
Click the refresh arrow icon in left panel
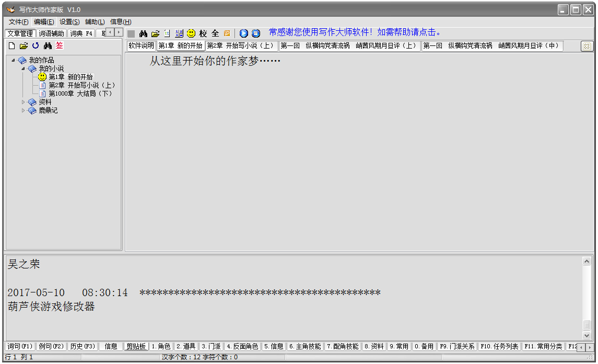point(36,46)
